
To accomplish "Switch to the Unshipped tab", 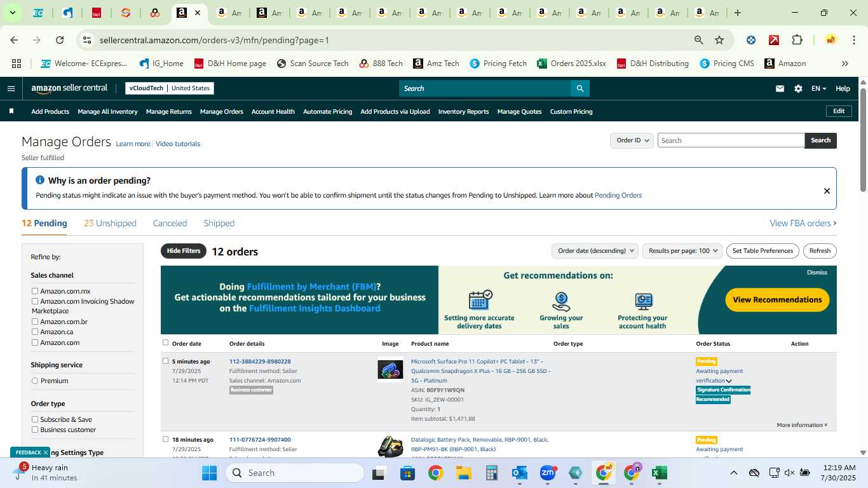I will 110,223.
